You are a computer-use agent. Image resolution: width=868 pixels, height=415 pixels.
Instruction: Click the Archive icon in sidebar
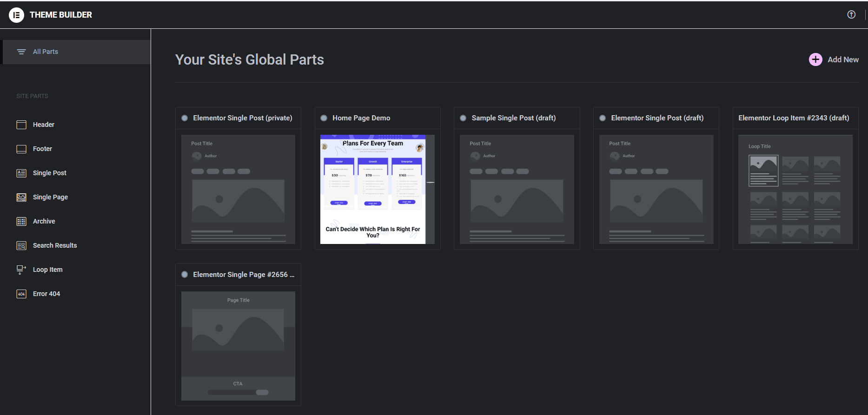click(x=21, y=221)
